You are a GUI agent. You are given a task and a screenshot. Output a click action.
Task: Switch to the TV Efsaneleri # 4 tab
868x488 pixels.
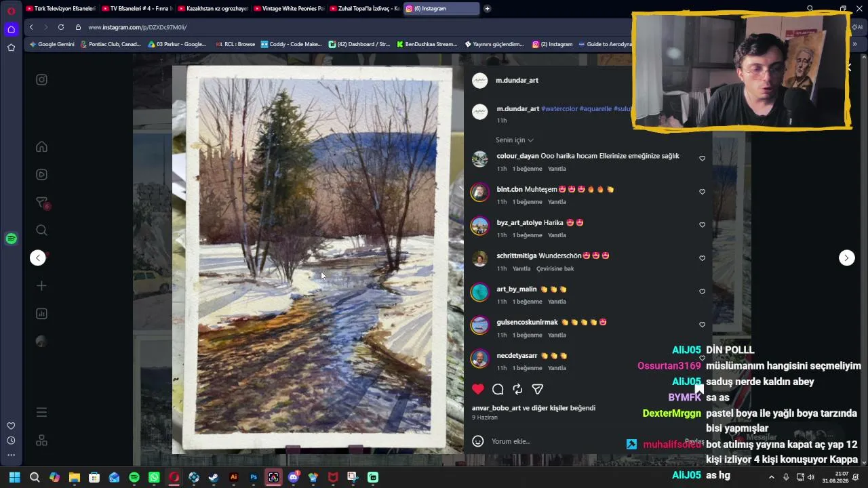136,9
